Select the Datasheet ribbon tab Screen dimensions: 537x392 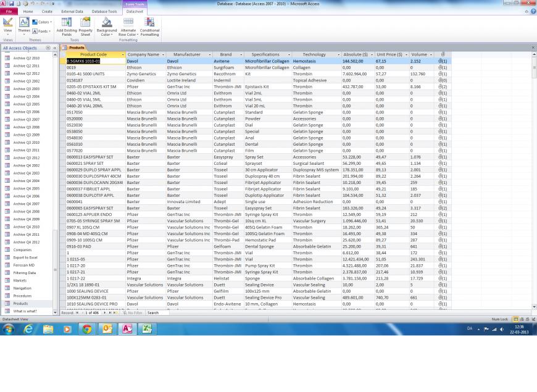tap(135, 11)
